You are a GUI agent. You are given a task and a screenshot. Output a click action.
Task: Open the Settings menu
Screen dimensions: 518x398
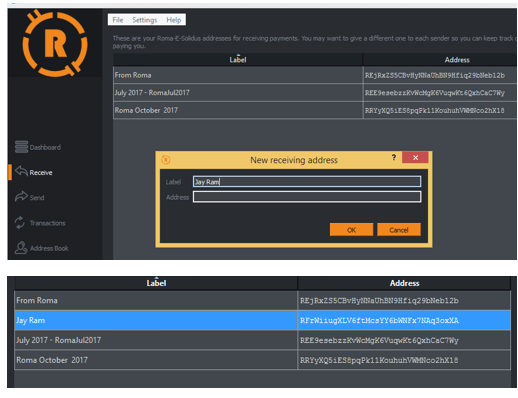144,20
